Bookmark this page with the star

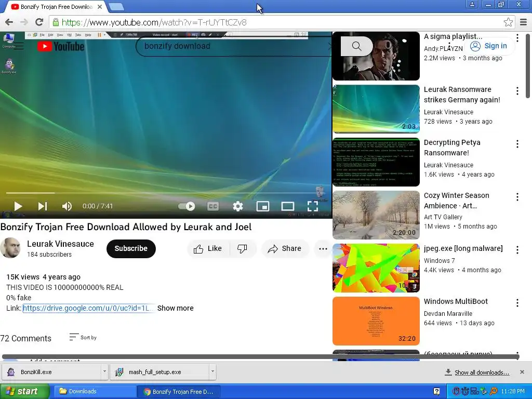[x=508, y=22]
